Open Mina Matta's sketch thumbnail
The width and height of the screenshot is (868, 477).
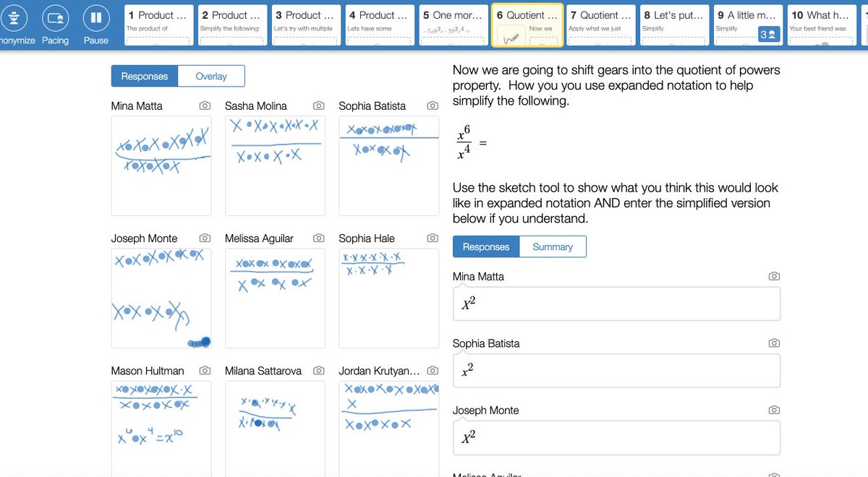161,166
